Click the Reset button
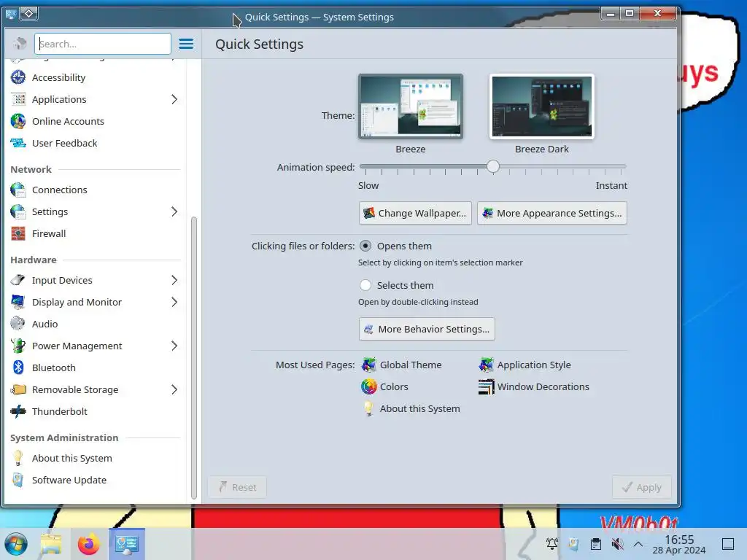The height and width of the screenshot is (560, 747). [x=237, y=487]
